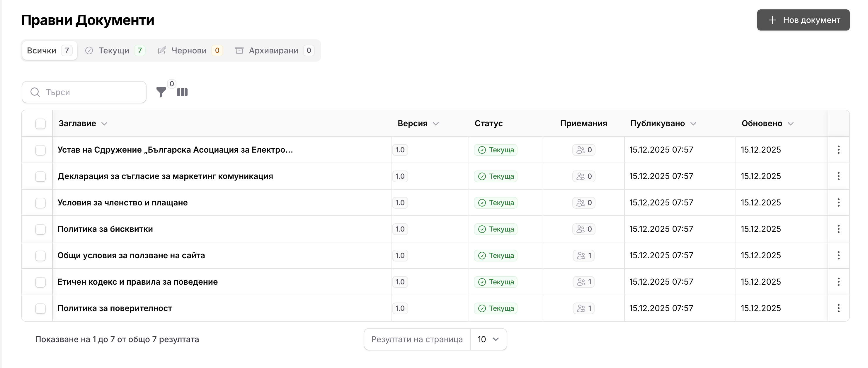Open actions menu for Политика за поверителност row
Screen dimensions: 868x368
838,308
